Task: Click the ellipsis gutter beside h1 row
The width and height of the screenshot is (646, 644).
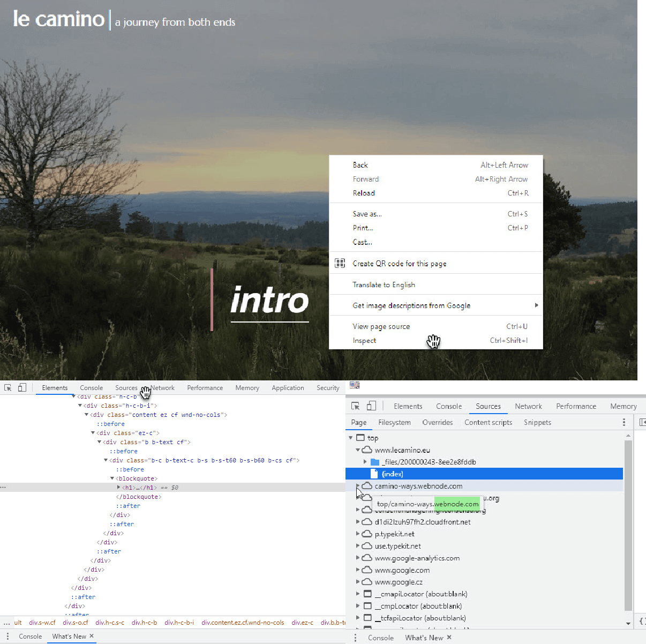Action: coord(3,488)
